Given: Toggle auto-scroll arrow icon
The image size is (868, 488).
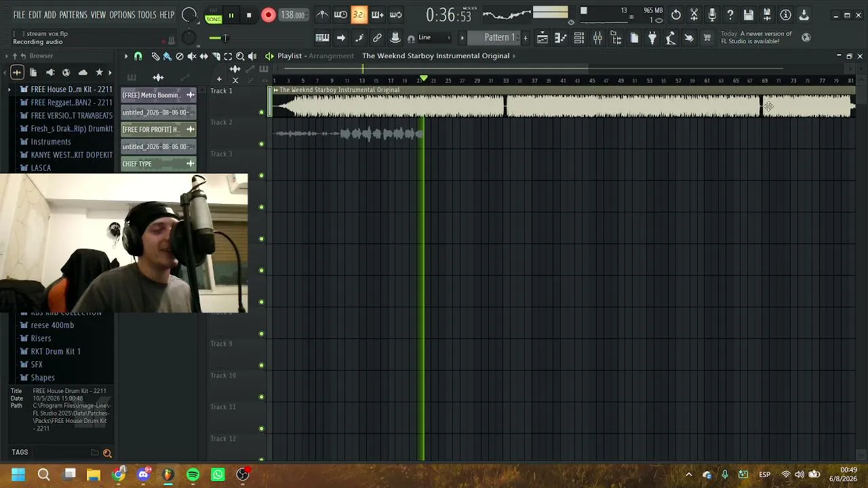Looking at the screenshot, I should [341, 38].
